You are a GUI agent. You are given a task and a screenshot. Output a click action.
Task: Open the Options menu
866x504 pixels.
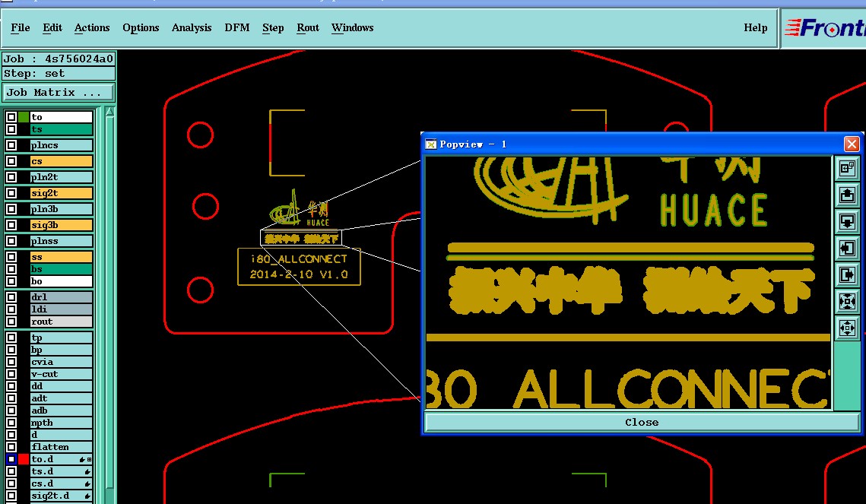(x=141, y=27)
